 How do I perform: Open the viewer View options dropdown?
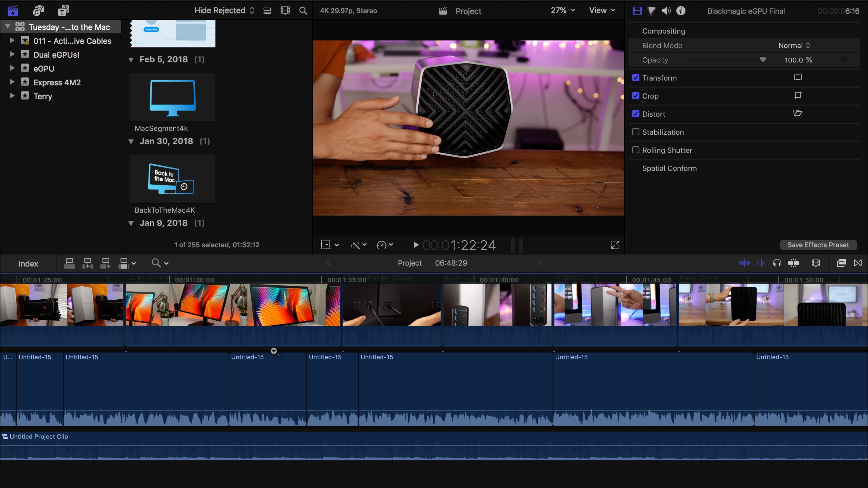[602, 10]
